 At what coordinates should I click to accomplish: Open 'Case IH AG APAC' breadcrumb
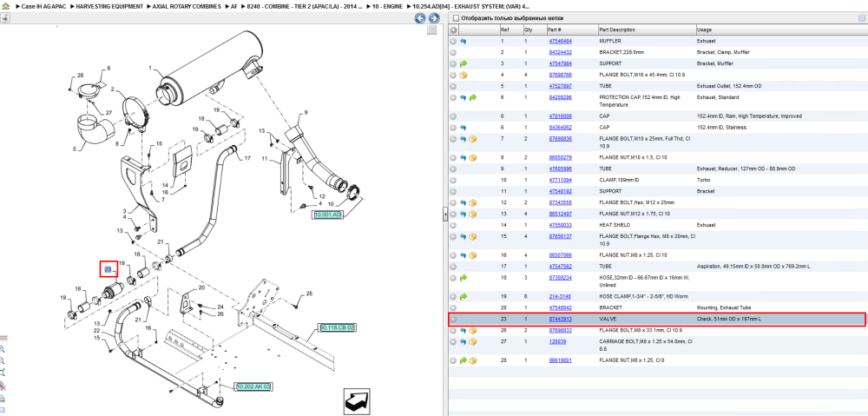point(43,6)
